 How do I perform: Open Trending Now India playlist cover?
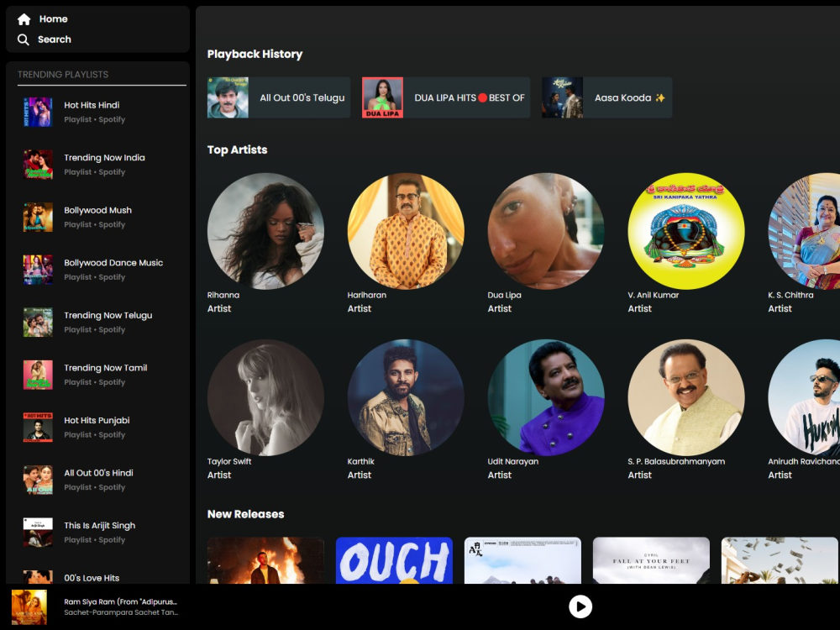click(38, 165)
